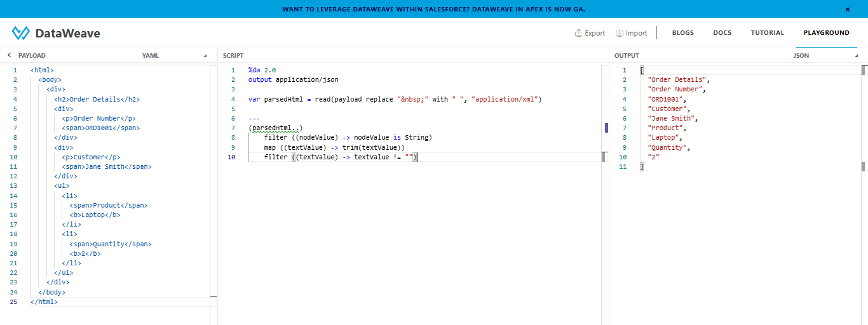
Task: Click the "2" value in the output
Action: pos(653,157)
